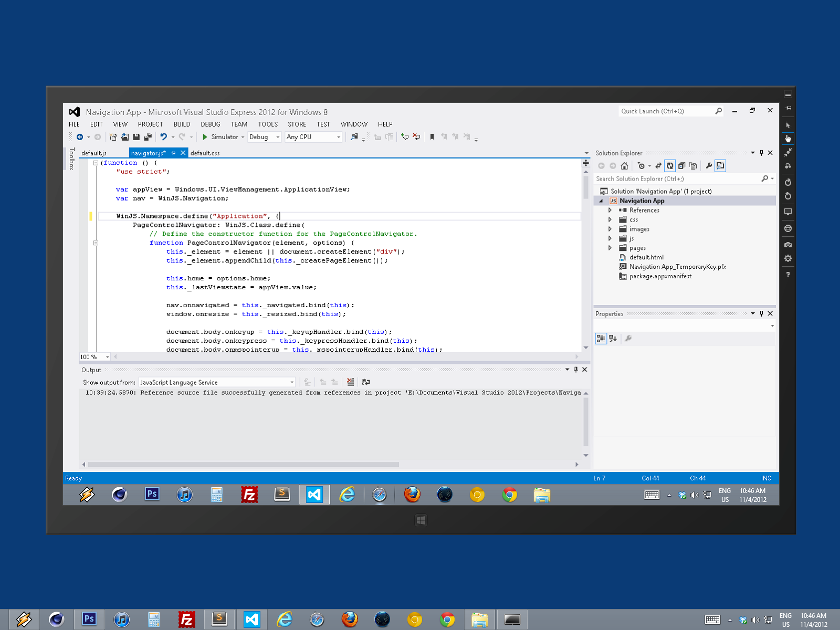The height and width of the screenshot is (630, 840).
Task: Open Simulator target dropdown arrow
Action: tap(243, 137)
